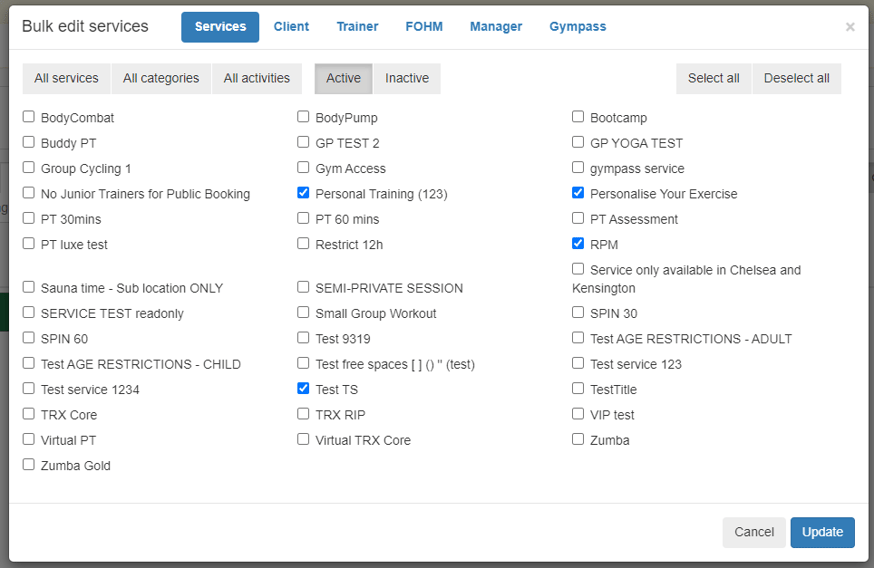Check Sauna time - Sub location ONLY

28,287
